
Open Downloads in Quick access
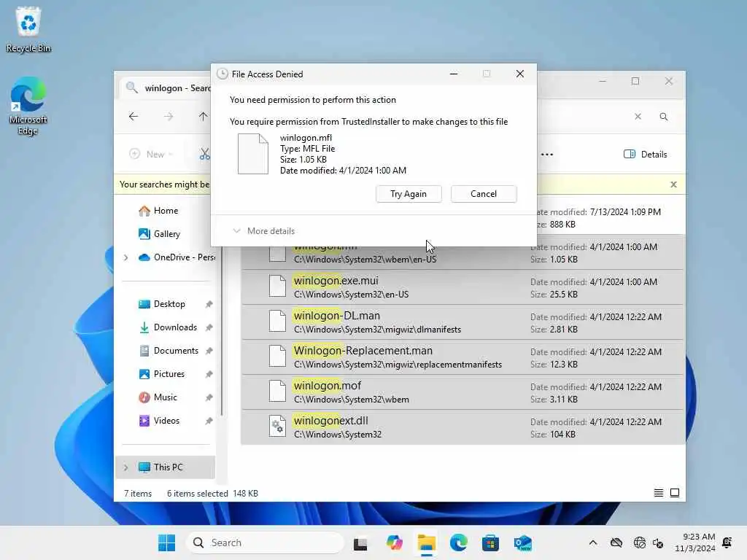[x=167, y=327]
